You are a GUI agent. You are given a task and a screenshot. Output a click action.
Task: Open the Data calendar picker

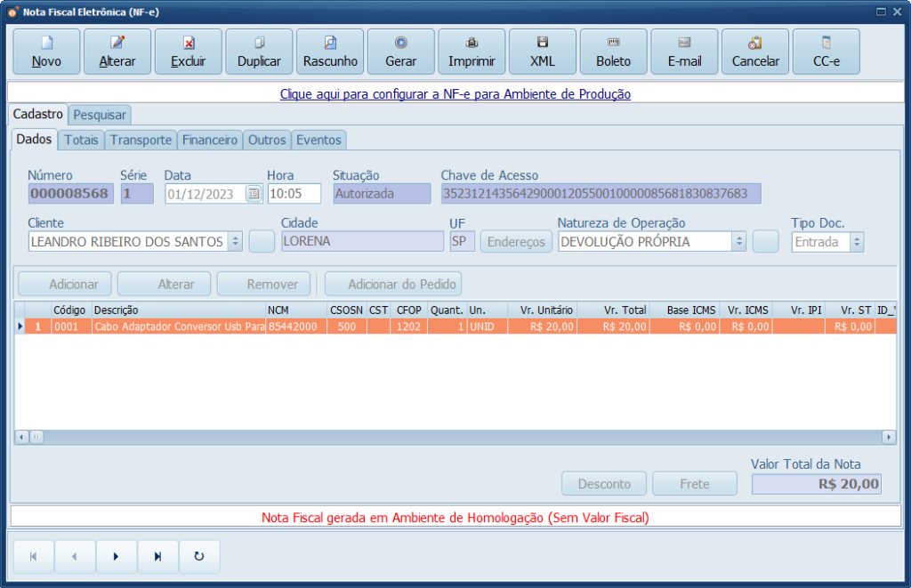pyautogui.click(x=253, y=194)
